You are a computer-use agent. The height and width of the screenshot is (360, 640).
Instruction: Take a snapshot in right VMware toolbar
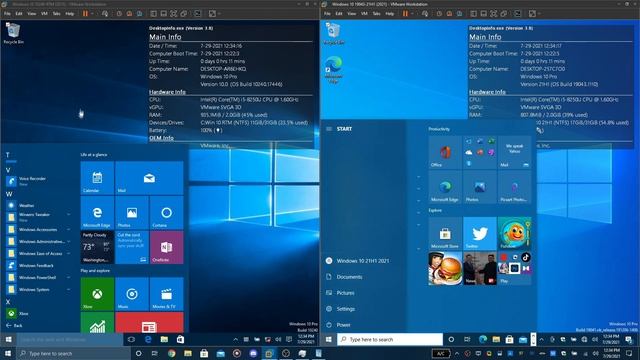[439, 13]
